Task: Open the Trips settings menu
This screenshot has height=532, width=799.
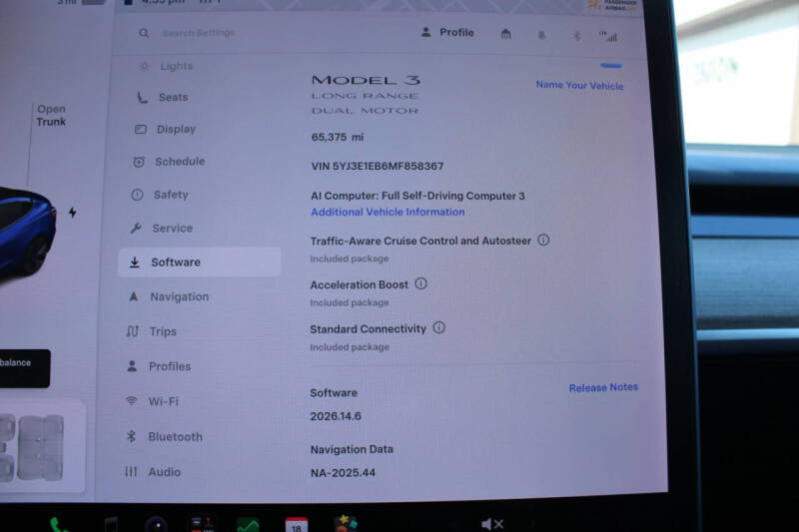Action: 151,331
